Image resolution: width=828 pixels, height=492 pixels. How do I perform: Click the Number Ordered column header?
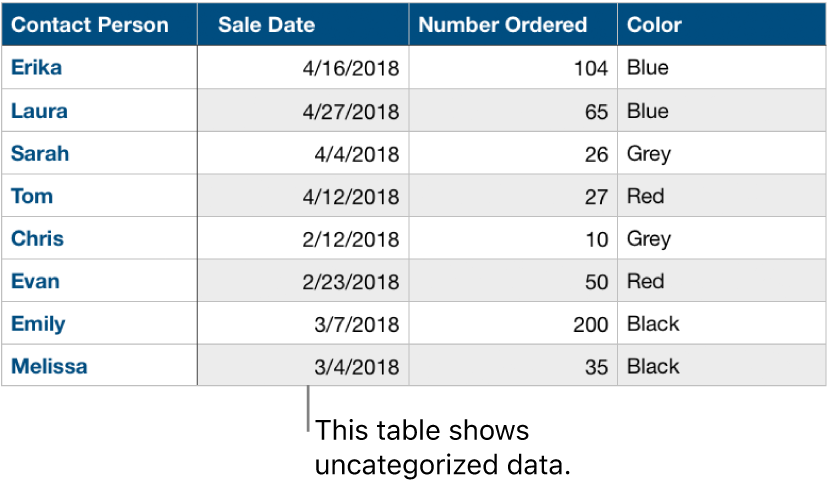click(x=503, y=25)
